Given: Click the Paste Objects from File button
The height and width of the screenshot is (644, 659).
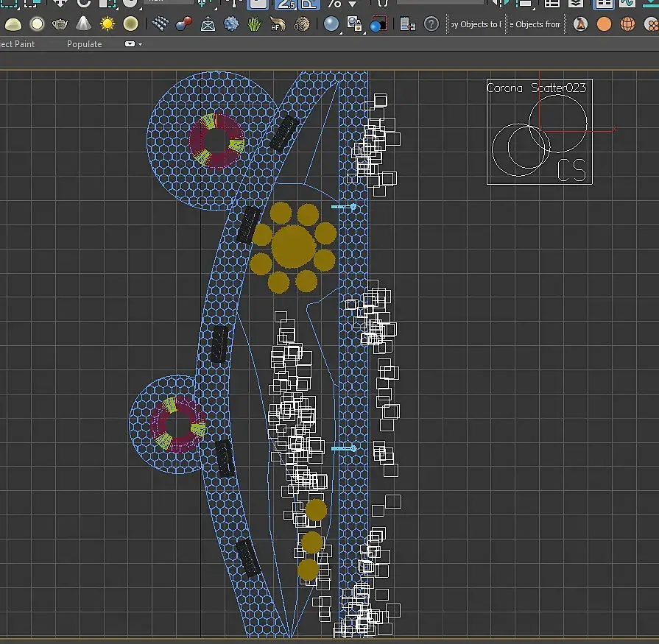Looking at the screenshot, I should [x=536, y=24].
